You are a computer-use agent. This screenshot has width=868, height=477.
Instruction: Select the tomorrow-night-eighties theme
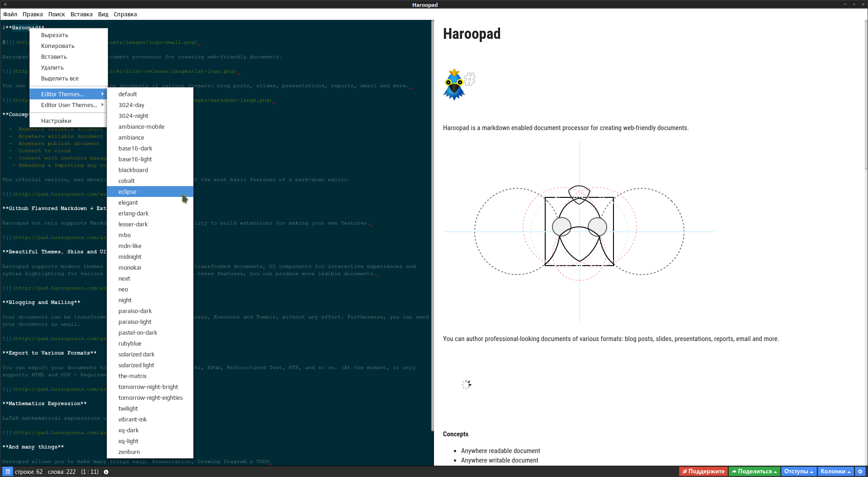pyautogui.click(x=150, y=397)
